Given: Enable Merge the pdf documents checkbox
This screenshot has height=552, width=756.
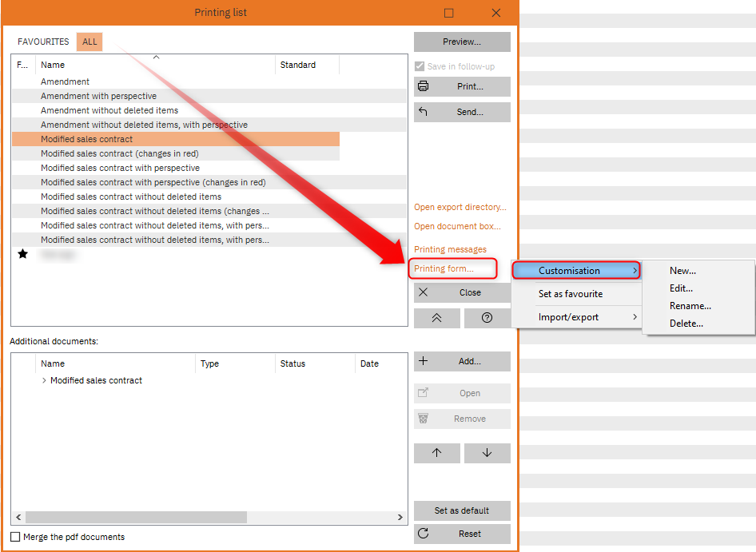Looking at the screenshot, I should (x=15, y=537).
